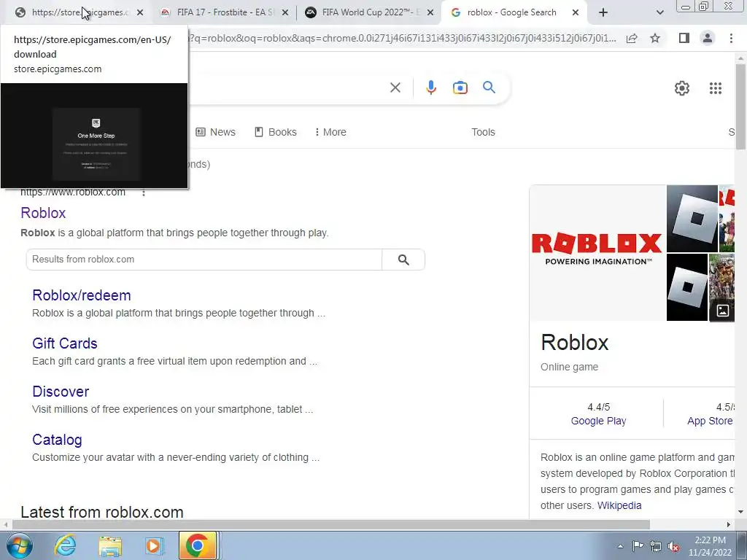The height and width of the screenshot is (560, 747).
Task: Open the Chrome three-dot menu
Action: [x=731, y=38]
